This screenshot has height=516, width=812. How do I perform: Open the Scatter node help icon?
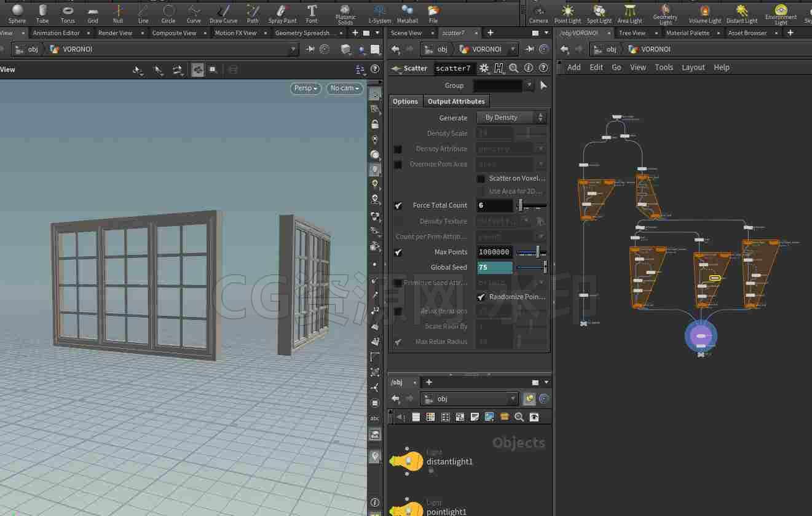[x=543, y=68]
